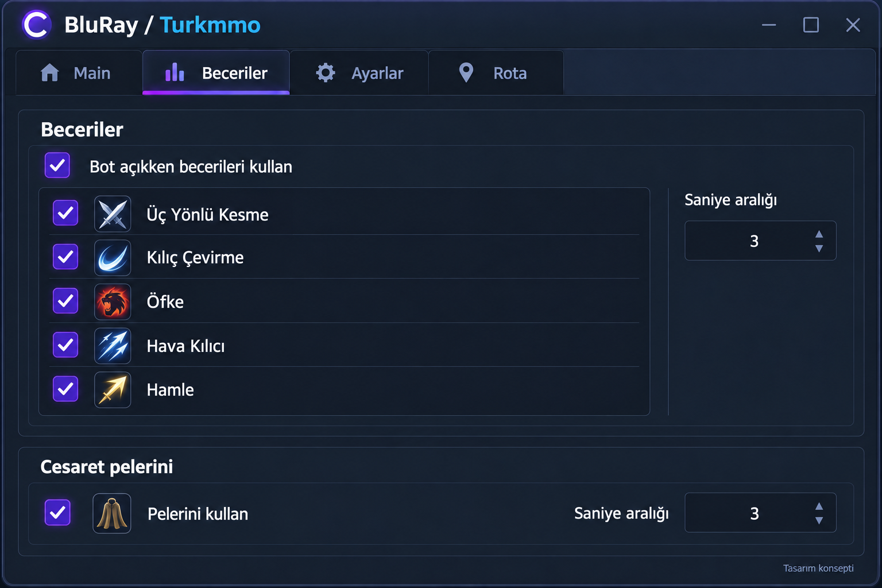
Task: Toggle the Kılıç Çevirme checkbox
Action: point(65,257)
